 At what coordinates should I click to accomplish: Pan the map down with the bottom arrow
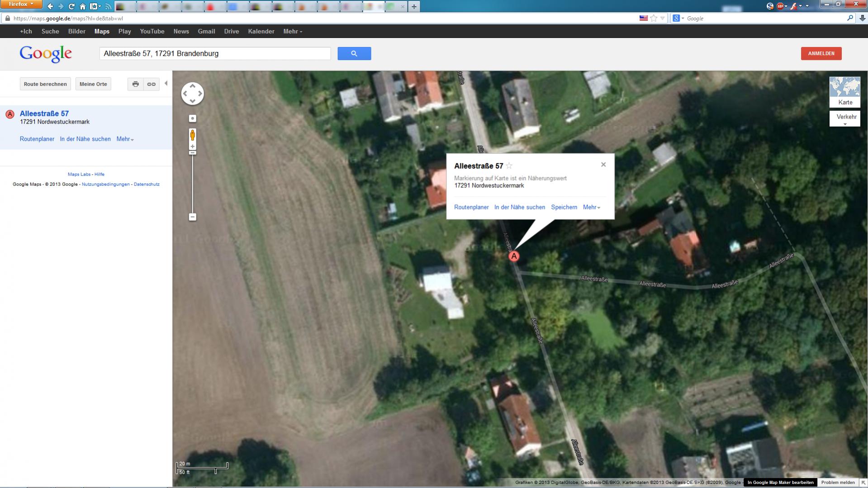[x=193, y=101]
